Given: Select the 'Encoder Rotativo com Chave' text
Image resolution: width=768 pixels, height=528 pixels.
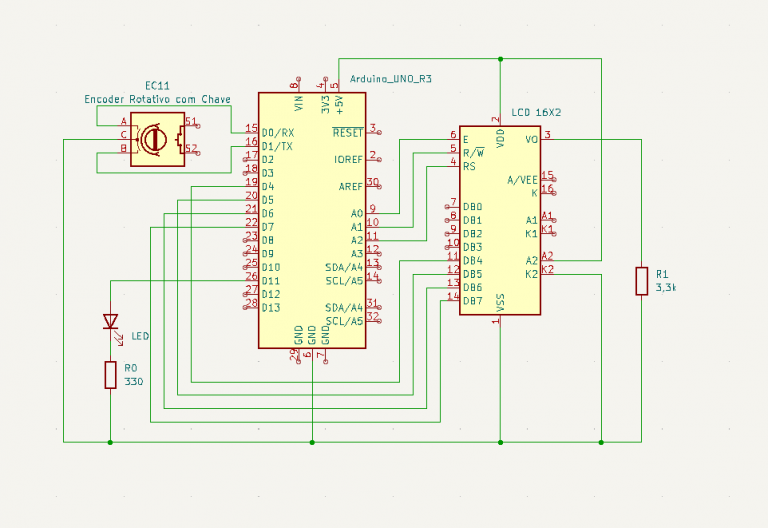Looking at the screenshot, I should coord(157,99).
